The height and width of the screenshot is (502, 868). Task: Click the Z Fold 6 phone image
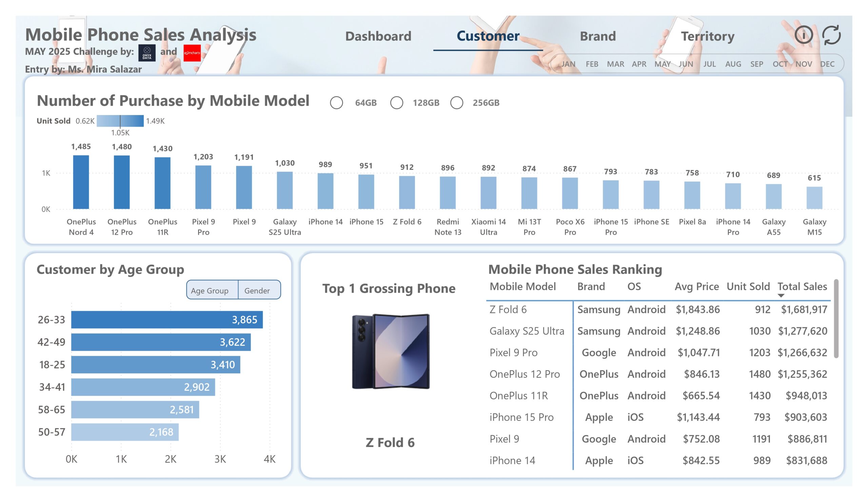click(x=391, y=351)
